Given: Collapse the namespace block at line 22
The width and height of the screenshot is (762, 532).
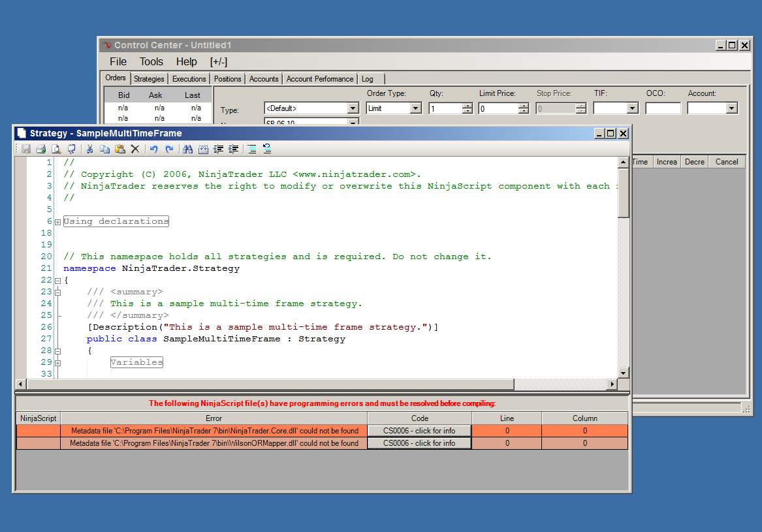Looking at the screenshot, I should (58, 281).
